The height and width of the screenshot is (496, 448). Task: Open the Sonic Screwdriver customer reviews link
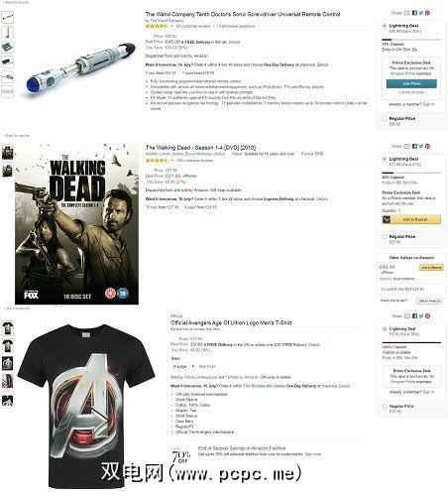tap(193, 26)
